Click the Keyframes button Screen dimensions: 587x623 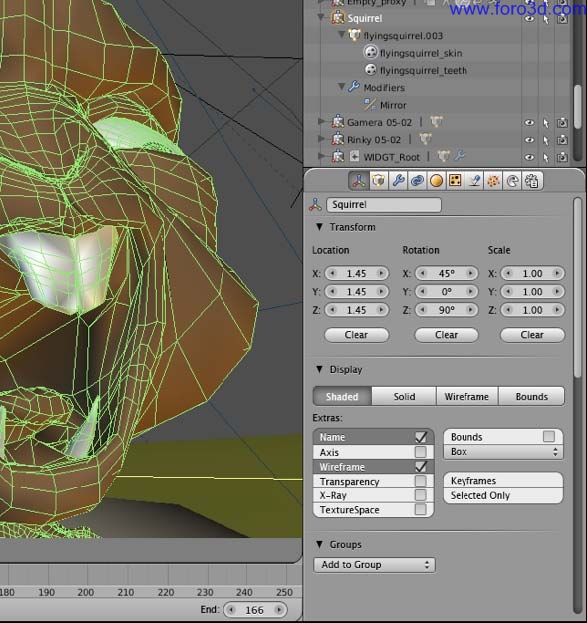pos(503,480)
